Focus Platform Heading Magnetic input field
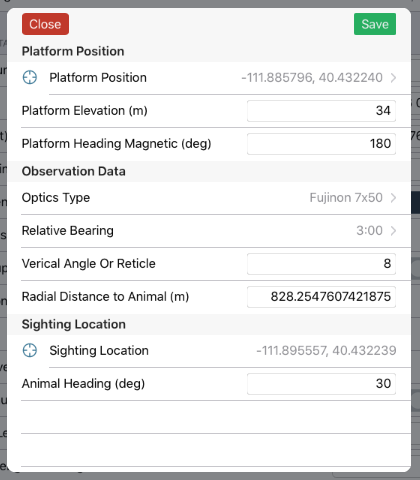 321,144
